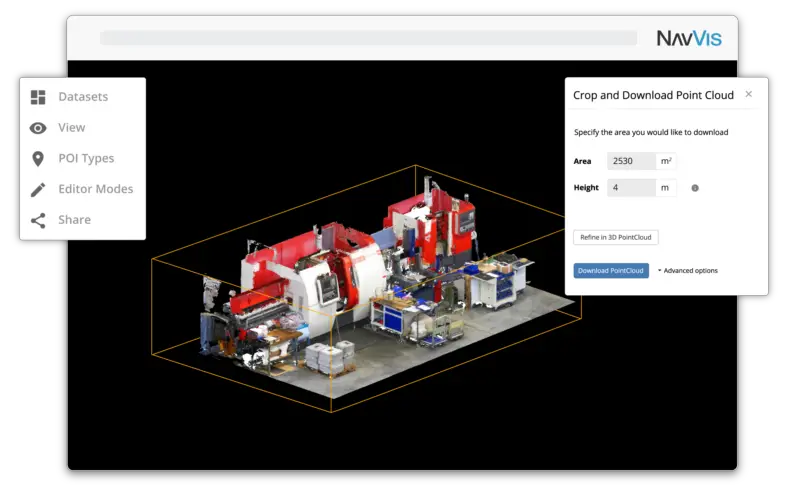Select the Share menu label
This screenshot has height=500, width=800.
pos(74,220)
